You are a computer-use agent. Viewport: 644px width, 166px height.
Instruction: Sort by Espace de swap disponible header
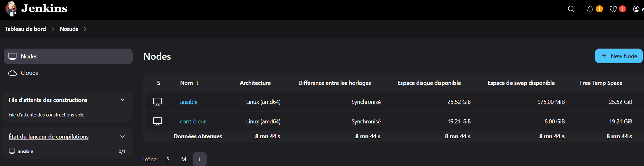pos(521,83)
